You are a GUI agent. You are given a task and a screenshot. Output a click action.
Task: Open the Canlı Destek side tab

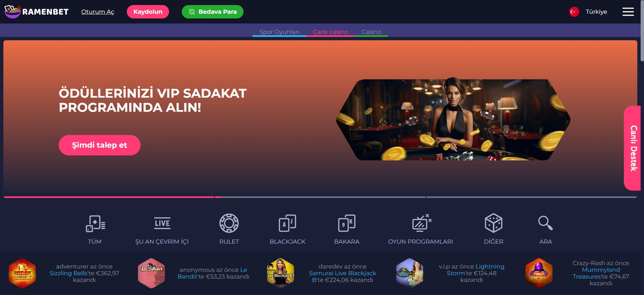[x=633, y=148]
